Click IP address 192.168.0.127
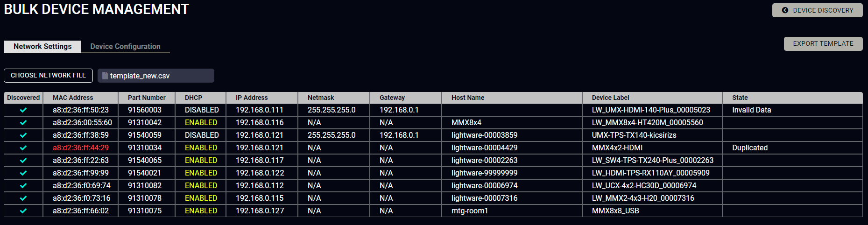 coord(260,211)
